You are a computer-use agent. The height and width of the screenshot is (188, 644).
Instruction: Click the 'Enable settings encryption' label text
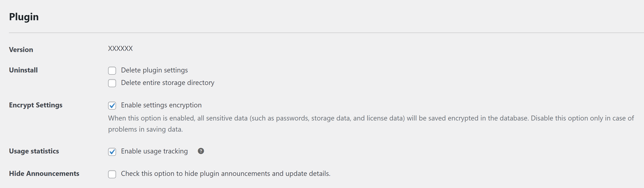(x=161, y=105)
